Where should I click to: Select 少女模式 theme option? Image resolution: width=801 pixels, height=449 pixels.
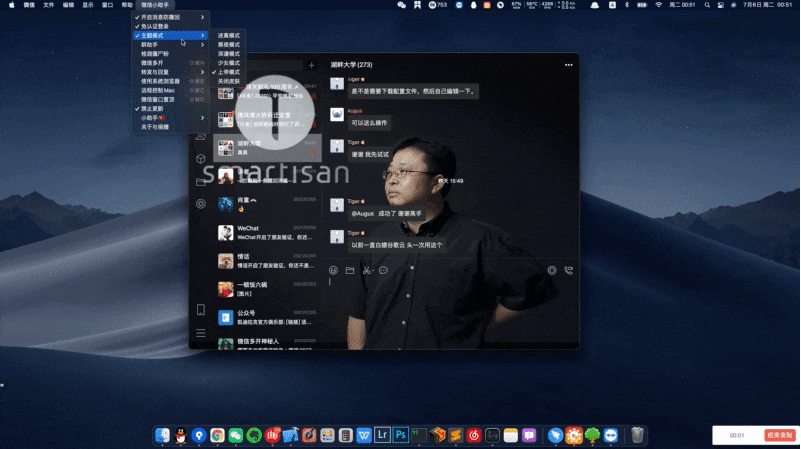[x=228, y=63]
